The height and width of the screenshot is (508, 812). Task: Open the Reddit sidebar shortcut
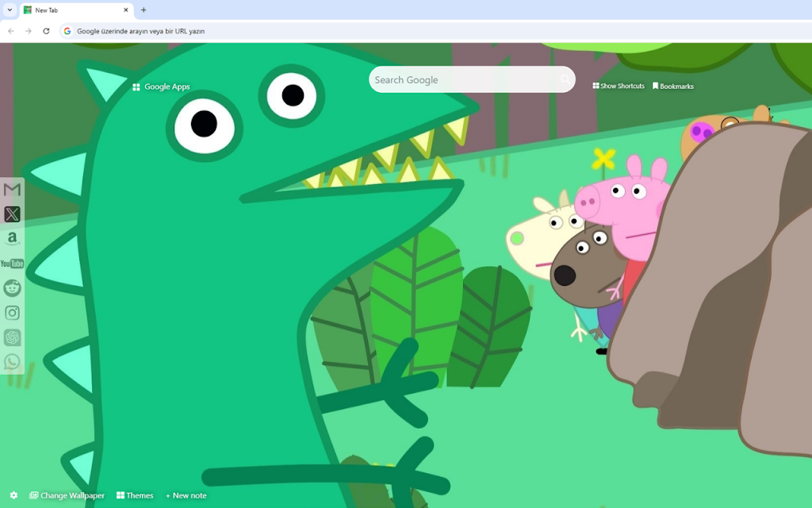12,287
